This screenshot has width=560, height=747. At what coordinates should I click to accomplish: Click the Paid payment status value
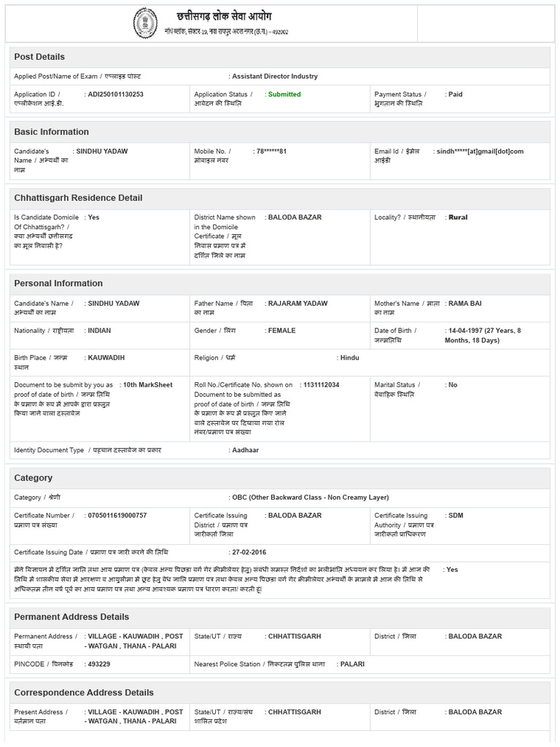tap(455, 94)
